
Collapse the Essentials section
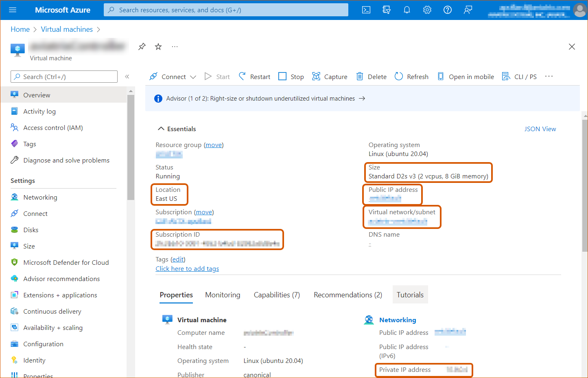[x=161, y=128]
